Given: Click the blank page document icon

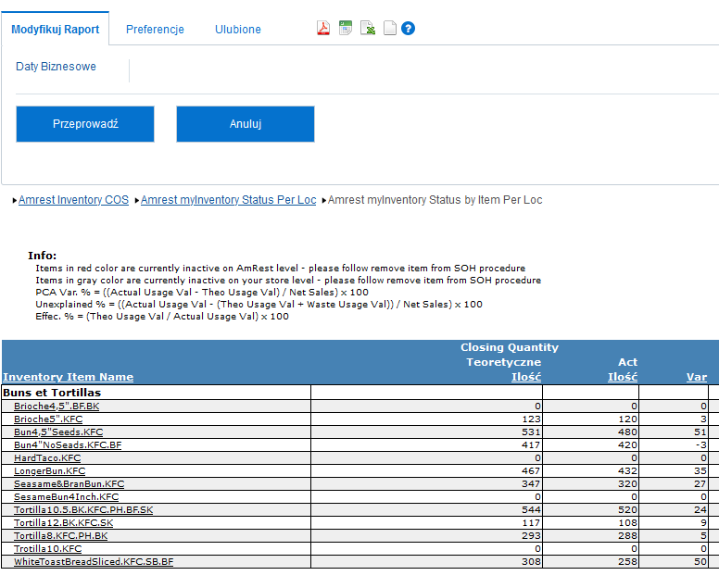Looking at the screenshot, I should 389,29.
